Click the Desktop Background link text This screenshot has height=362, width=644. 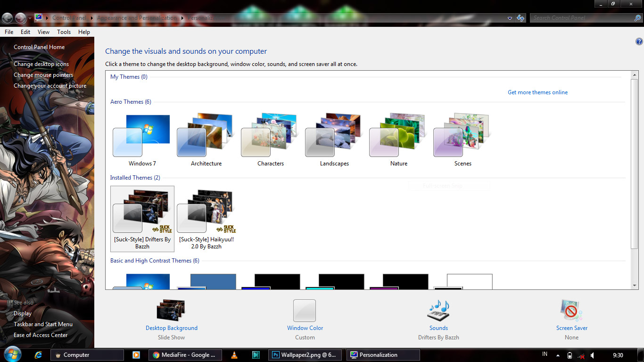click(172, 328)
